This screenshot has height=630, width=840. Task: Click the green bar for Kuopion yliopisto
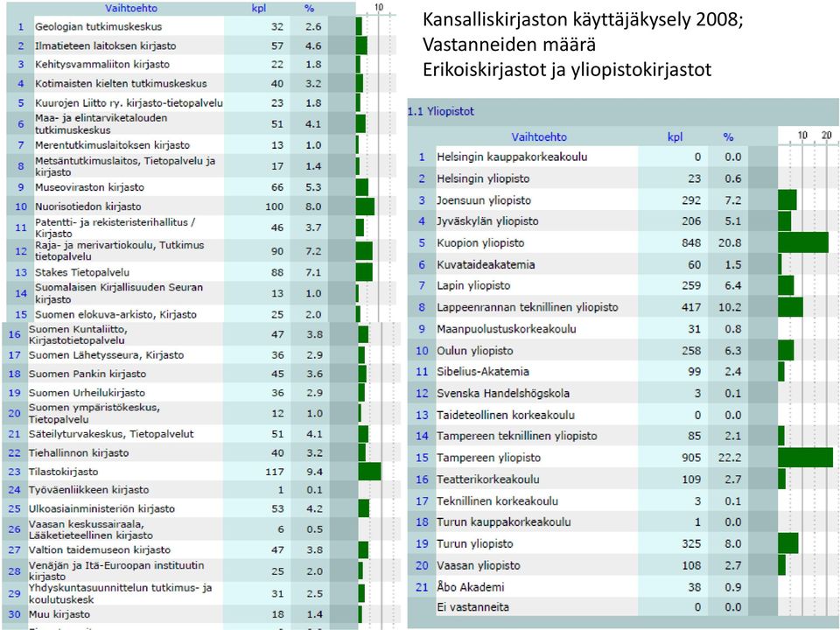point(803,242)
